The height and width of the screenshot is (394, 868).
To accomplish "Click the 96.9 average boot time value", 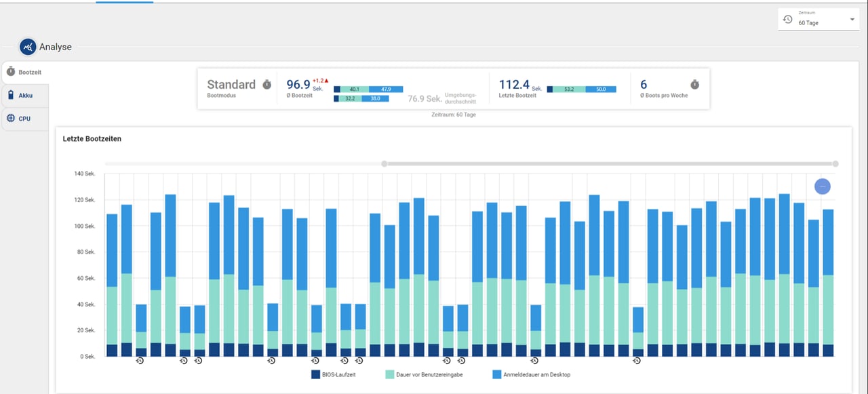I will click(x=298, y=85).
